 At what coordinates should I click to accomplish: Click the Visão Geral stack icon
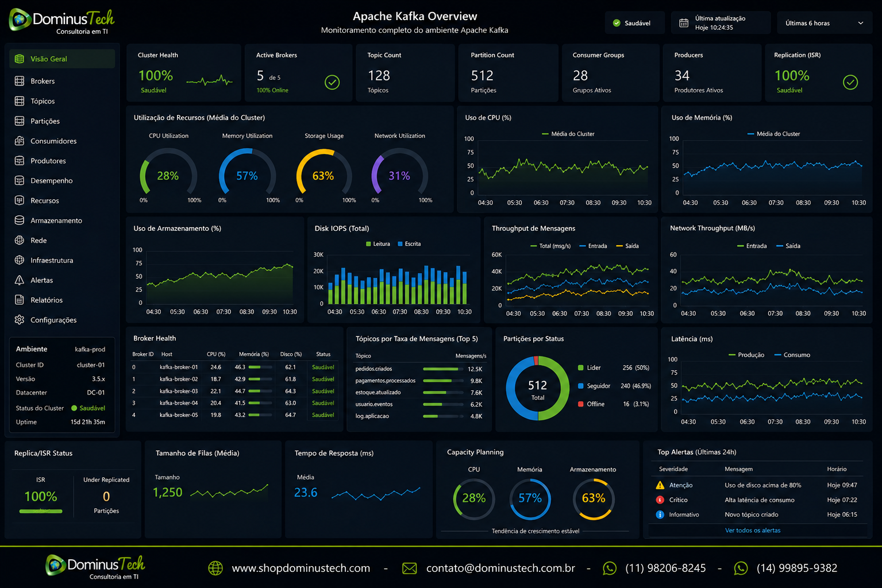tap(20, 59)
